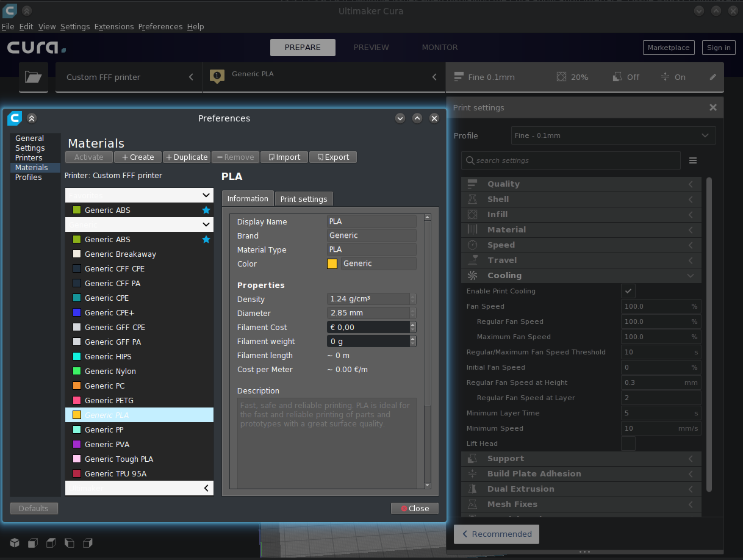Image resolution: width=743 pixels, height=560 pixels.
Task: Click the yellow PLA color swatch
Action: pyautogui.click(x=332, y=264)
